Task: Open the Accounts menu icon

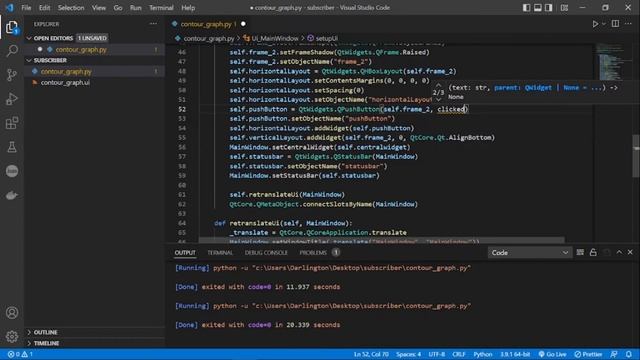Action: (12, 313)
